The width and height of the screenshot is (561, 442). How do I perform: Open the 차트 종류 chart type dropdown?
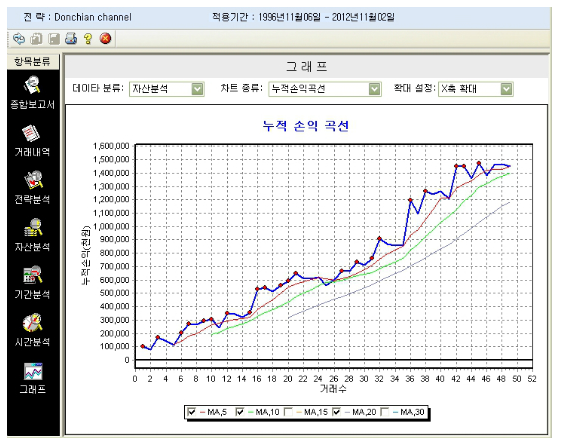pos(374,89)
